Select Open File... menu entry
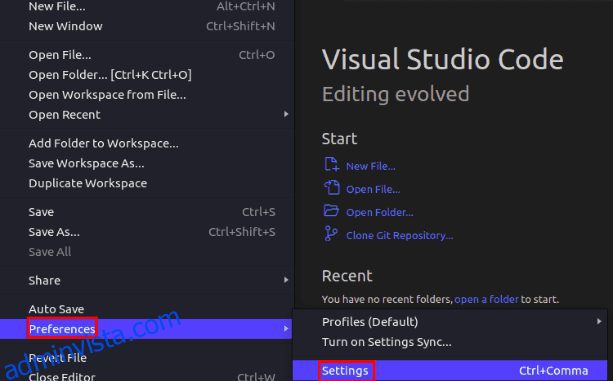613x381 pixels. [147, 55]
